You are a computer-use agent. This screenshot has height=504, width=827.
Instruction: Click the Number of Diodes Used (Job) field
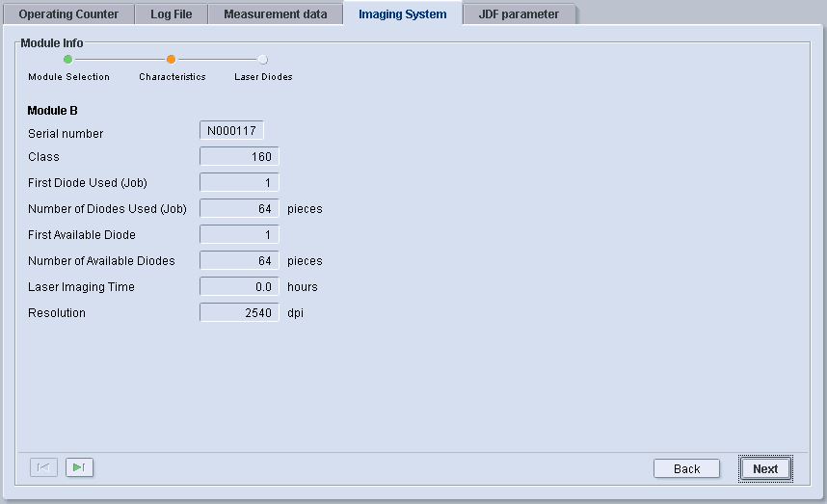[239, 209]
